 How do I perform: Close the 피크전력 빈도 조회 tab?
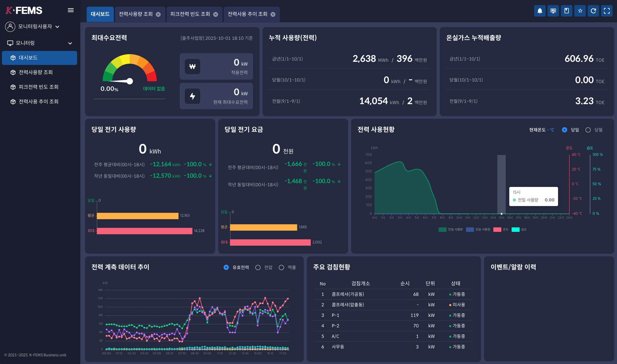point(215,14)
